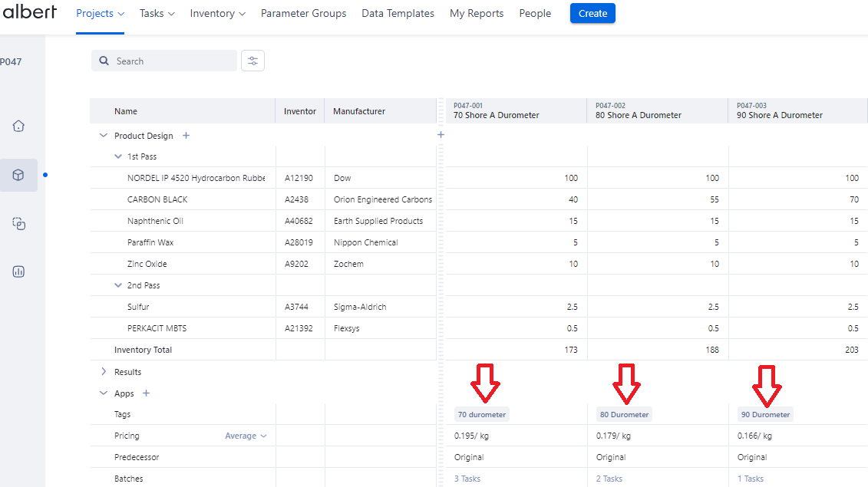
Task: Click the add column plus icon
Action: pyautogui.click(x=441, y=135)
